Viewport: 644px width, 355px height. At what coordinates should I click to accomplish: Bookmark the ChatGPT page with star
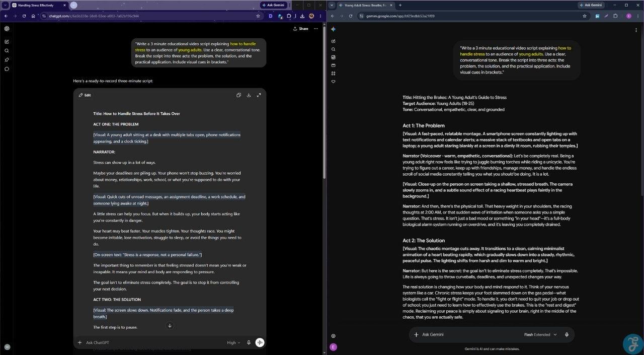click(258, 16)
